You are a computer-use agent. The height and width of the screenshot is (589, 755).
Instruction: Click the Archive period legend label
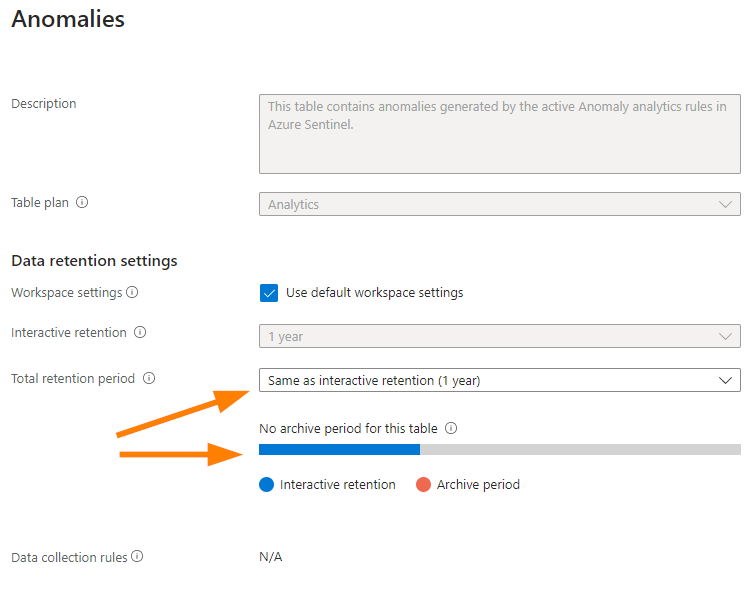coord(478,484)
